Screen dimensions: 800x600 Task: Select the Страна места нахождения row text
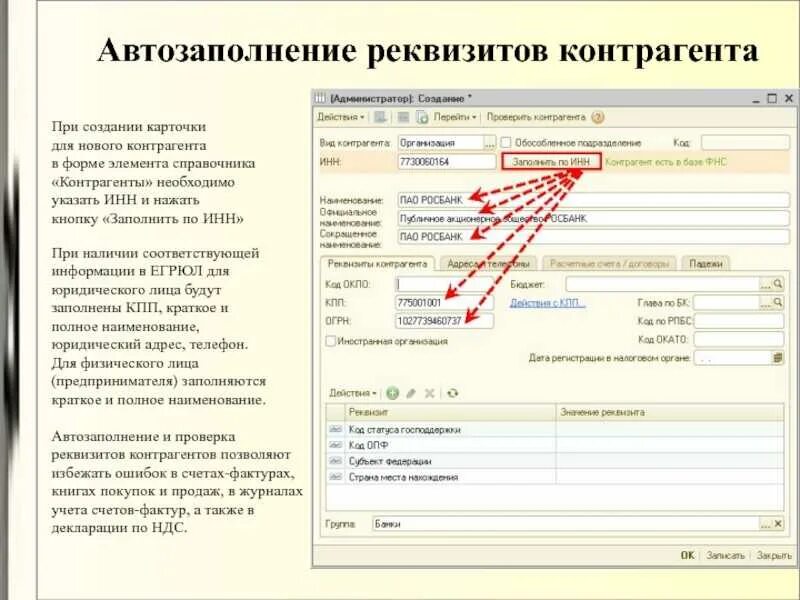pyautogui.click(x=403, y=477)
